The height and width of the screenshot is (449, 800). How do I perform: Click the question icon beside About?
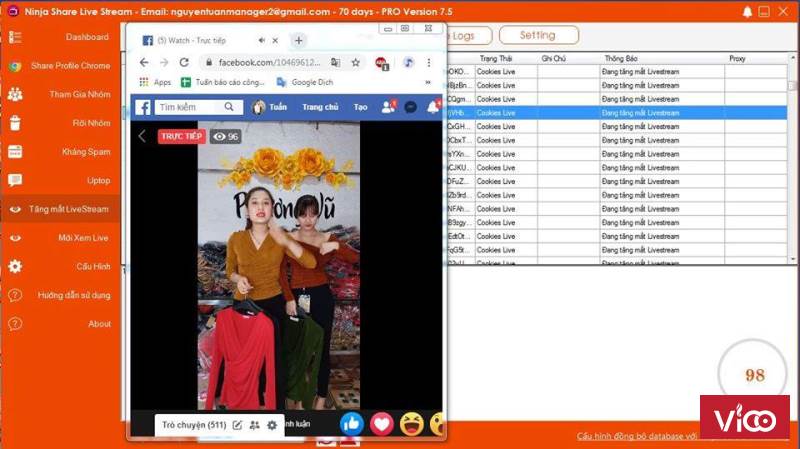tap(15, 323)
